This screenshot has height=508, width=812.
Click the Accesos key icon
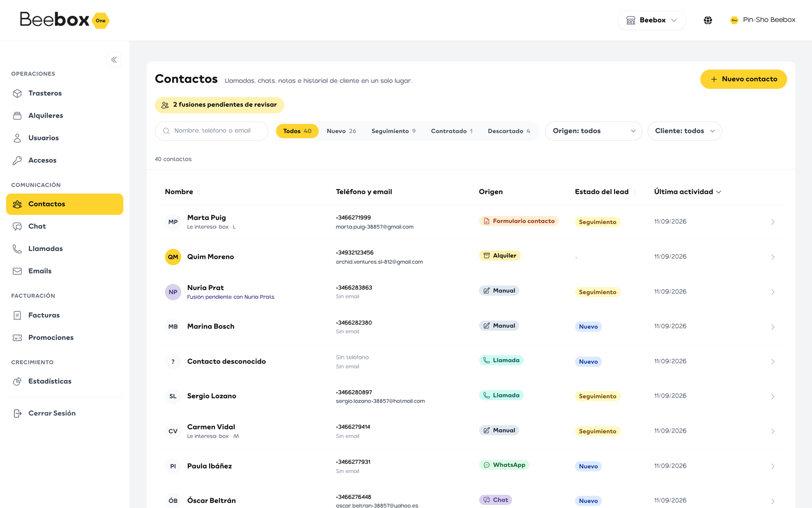tap(17, 161)
